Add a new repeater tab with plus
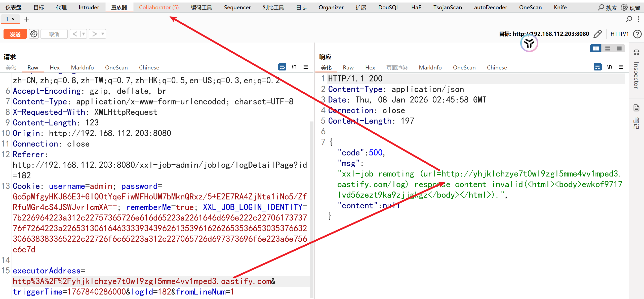The width and height of the screenshot is (644, 299). coord(27,19)
